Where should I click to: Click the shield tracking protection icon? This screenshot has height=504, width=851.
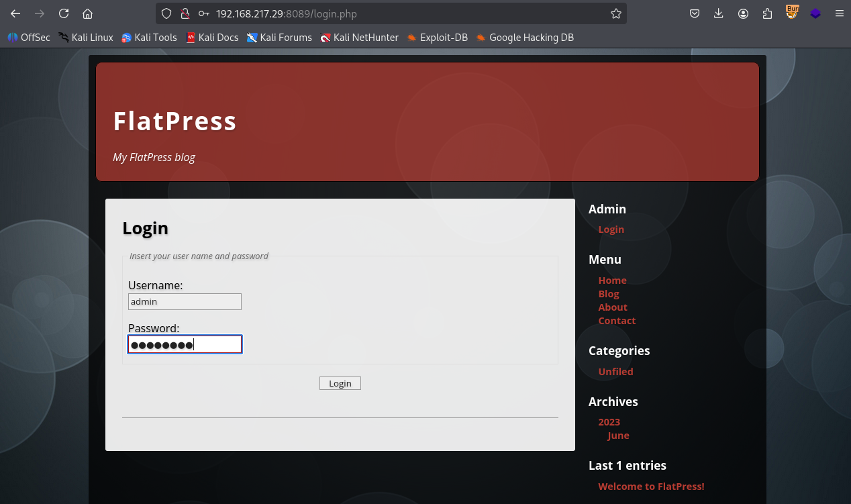click(x=167, y=13)
